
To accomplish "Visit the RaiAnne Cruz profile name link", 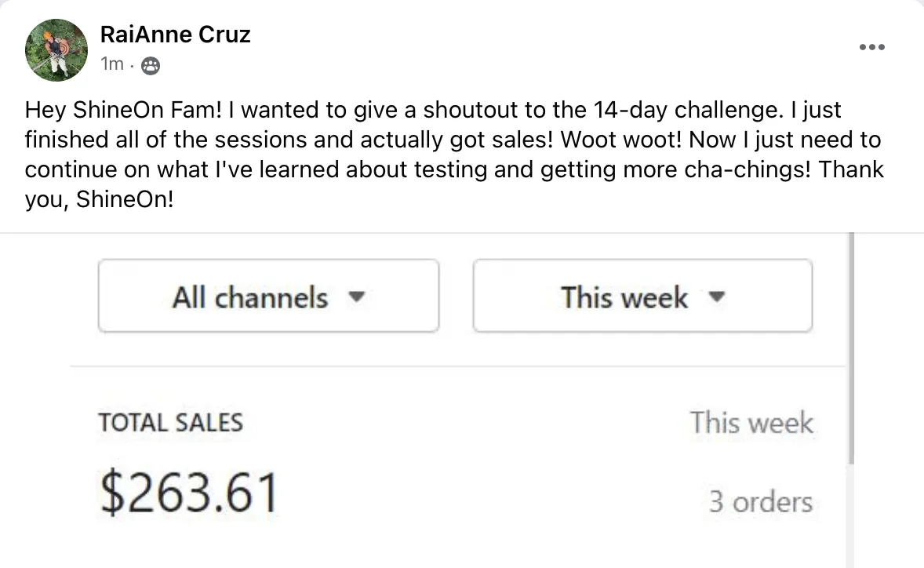I will 175,35.
